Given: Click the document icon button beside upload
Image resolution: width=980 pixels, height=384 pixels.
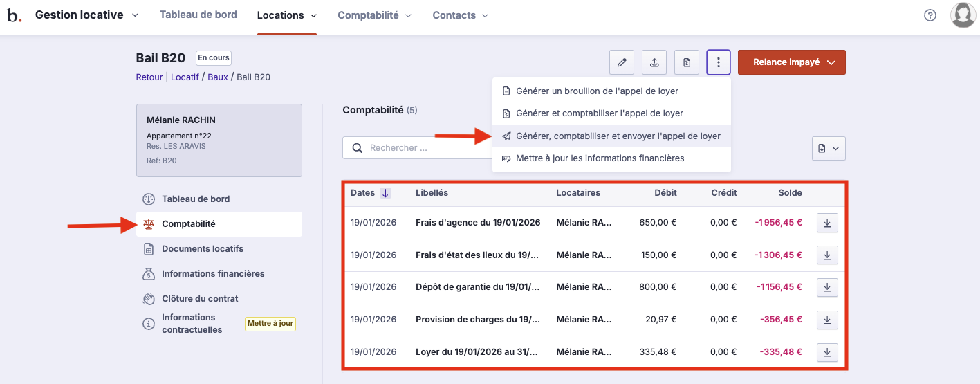Looking at the screenshot, I should pos(686,62).
